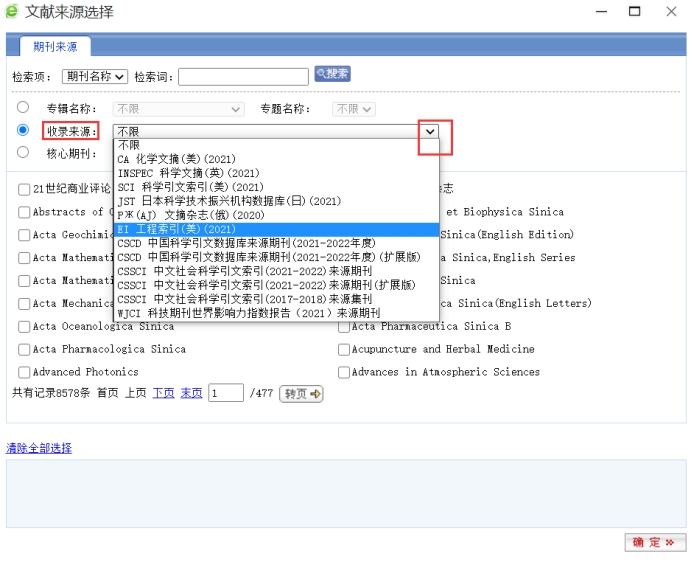Open the 检索项 期刊名称 dropdown
The width and height of the screenshot is (692, 579).
pyautogui.click(x=95, y=76)
